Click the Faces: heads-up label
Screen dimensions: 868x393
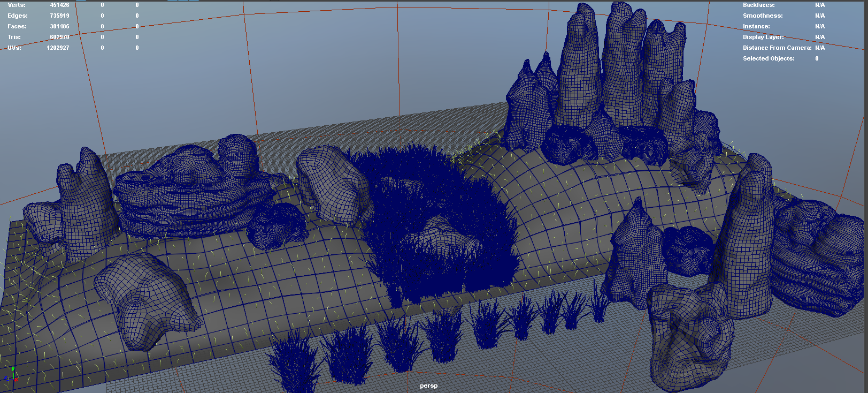coord(17,26)
